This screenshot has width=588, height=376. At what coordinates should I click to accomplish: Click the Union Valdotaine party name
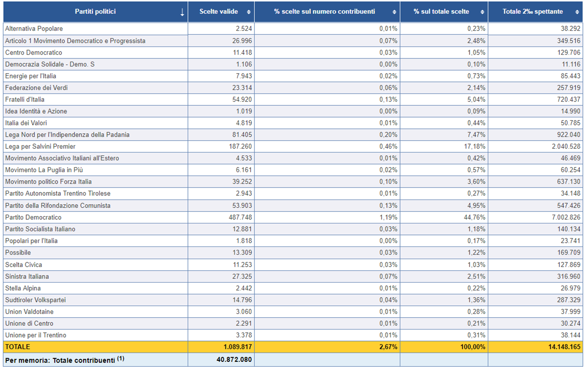coord(29,312)
